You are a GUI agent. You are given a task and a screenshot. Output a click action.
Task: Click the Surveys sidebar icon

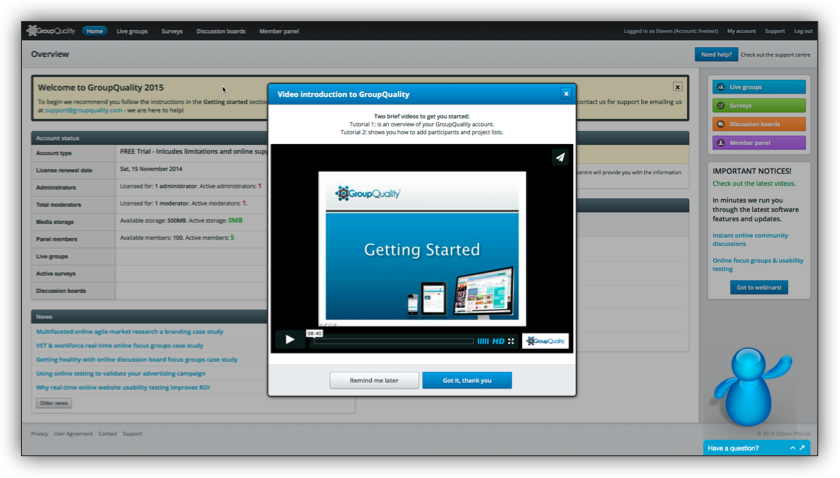pos(721,106)
